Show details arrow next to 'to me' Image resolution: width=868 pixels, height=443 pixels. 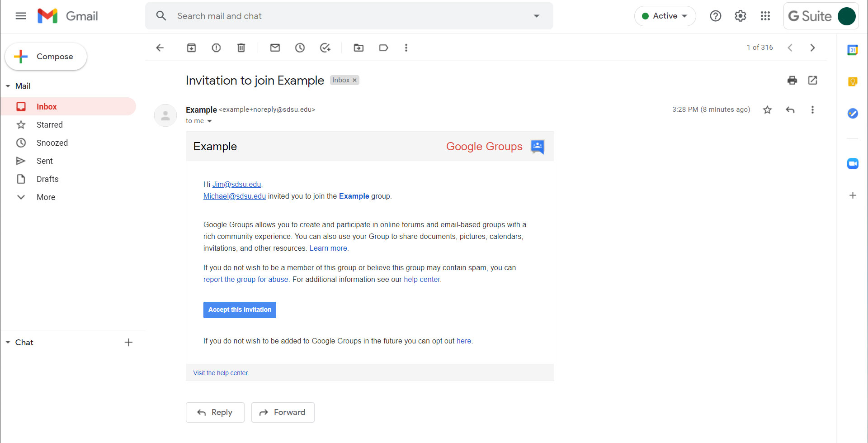pyautogui.click(x=209, y=121)
